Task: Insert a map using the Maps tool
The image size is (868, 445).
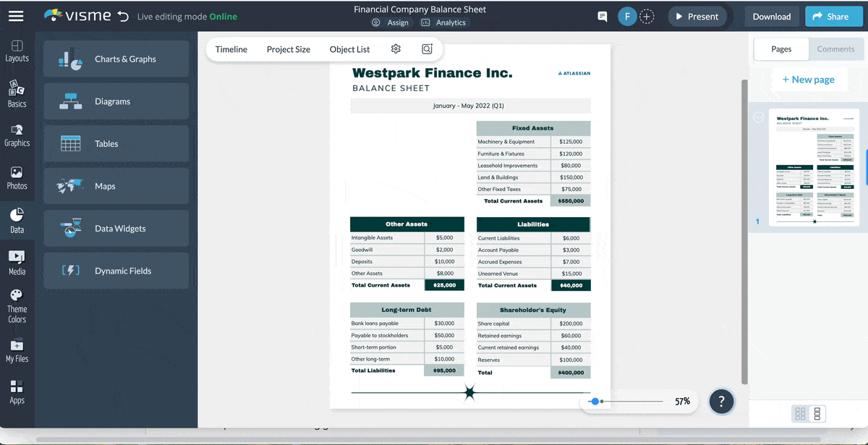Action: pos(116,186)
